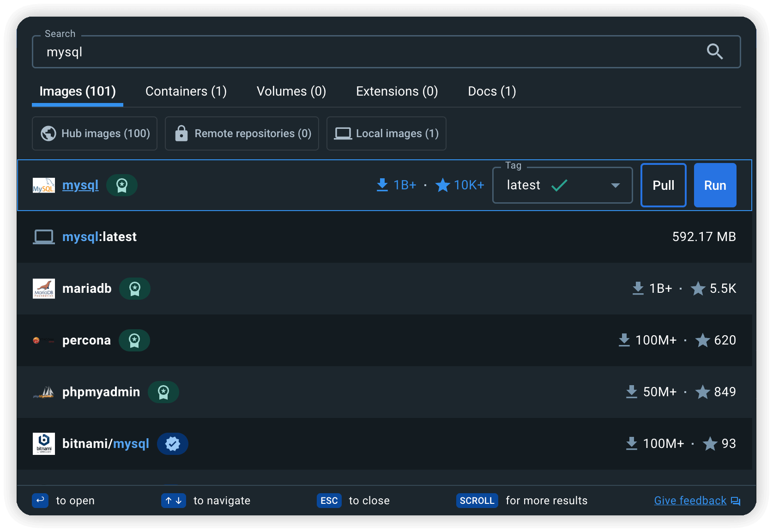Open the Volumes (0) tab

[291, 91]
